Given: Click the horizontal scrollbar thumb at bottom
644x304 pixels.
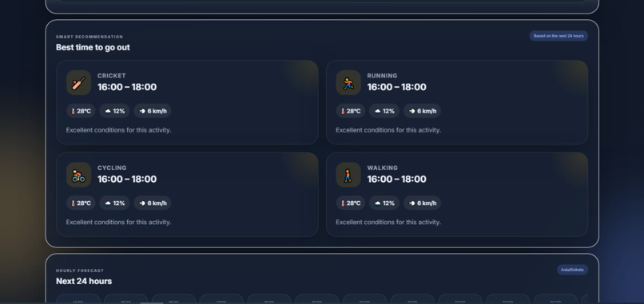Looking at the screenshot, I should [x=152, y=302].
